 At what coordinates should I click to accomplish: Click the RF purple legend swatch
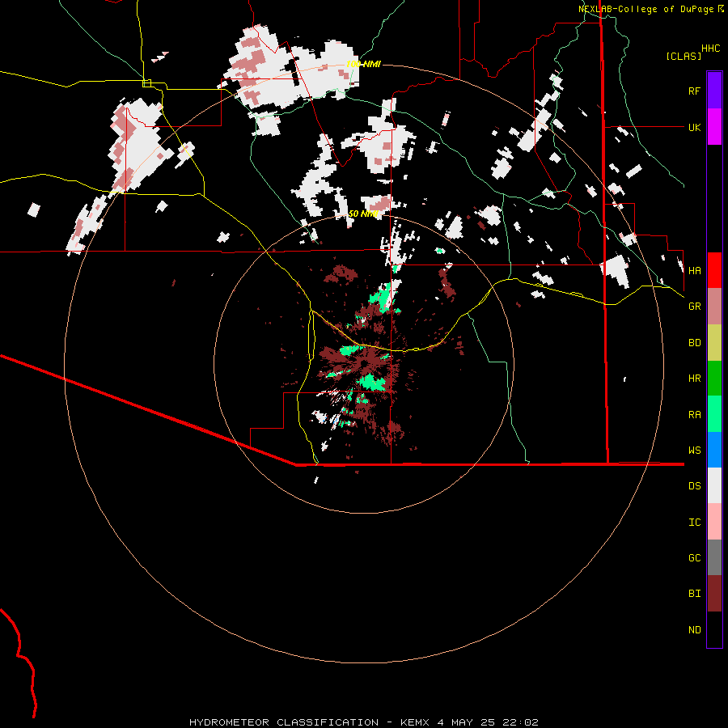714,91
